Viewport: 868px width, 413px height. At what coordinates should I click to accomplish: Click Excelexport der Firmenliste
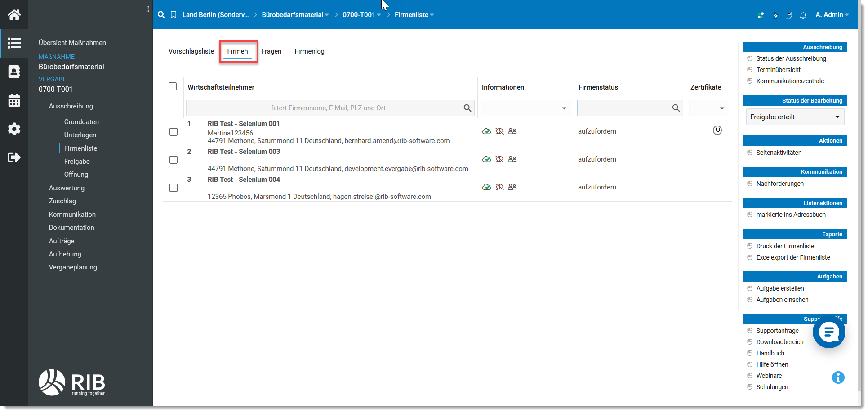tap(793, 257)
